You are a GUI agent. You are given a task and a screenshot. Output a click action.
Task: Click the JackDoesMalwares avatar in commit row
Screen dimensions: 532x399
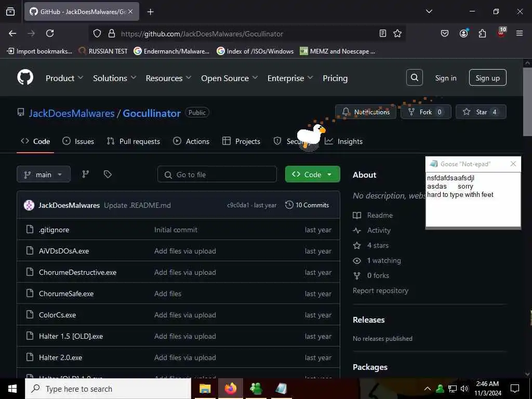[x=29, y=205]
